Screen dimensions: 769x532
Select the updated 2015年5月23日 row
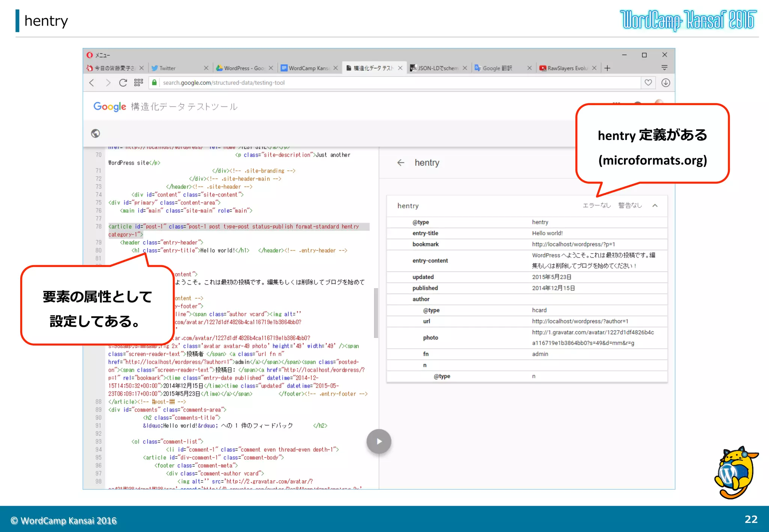(527, 277)
